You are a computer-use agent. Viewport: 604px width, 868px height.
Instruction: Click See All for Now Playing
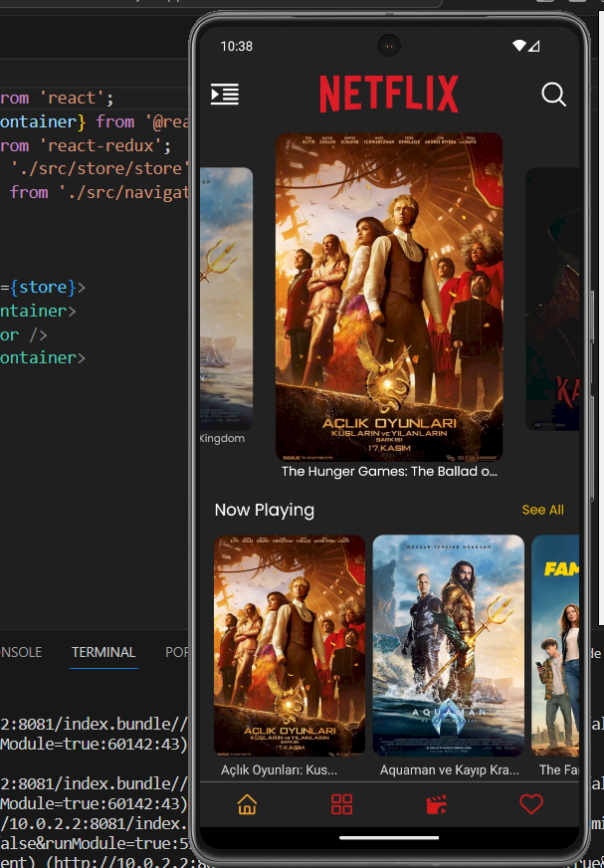click(x=542, y=510)
